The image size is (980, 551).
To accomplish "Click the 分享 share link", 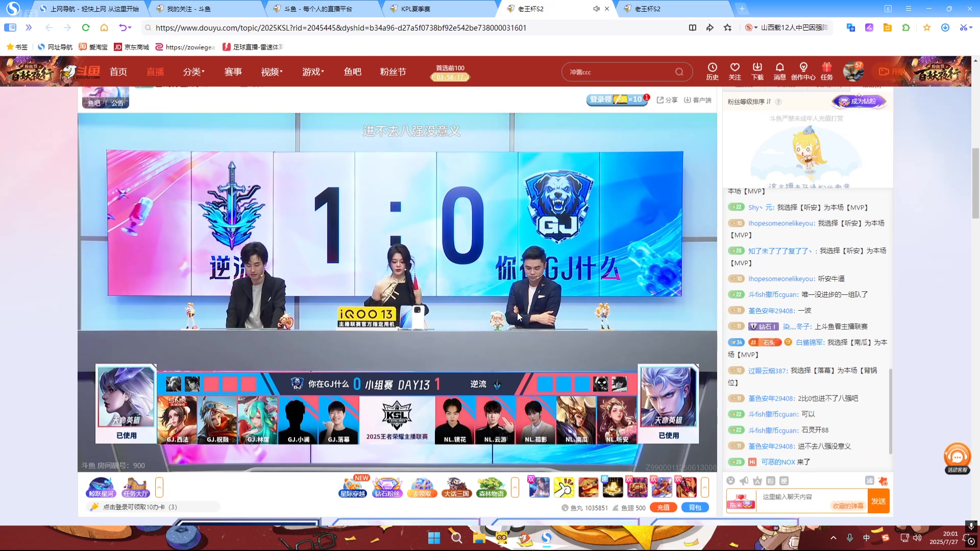I will 667,100.
